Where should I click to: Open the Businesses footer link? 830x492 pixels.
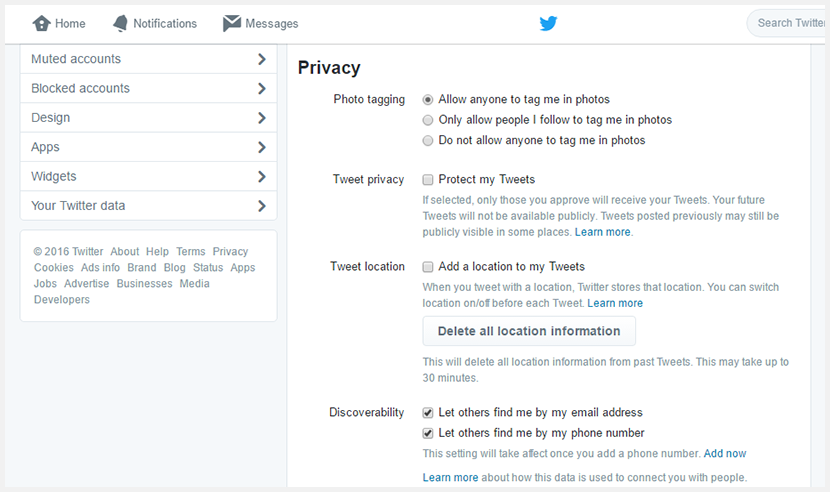[x=145, y=283]
